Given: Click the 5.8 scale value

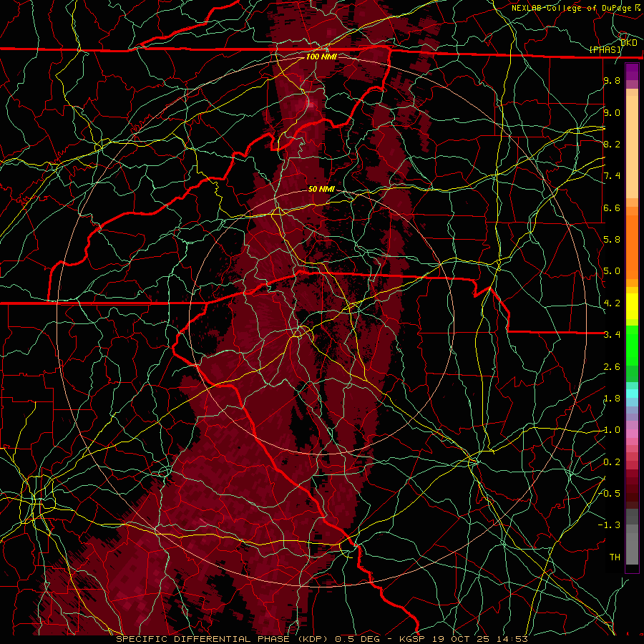Looking at the screenshot, I should [612, 240].
